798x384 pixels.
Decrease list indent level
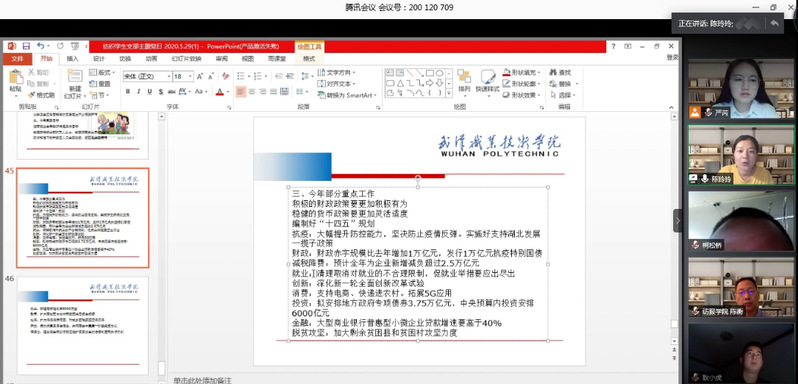click(278, 76)
